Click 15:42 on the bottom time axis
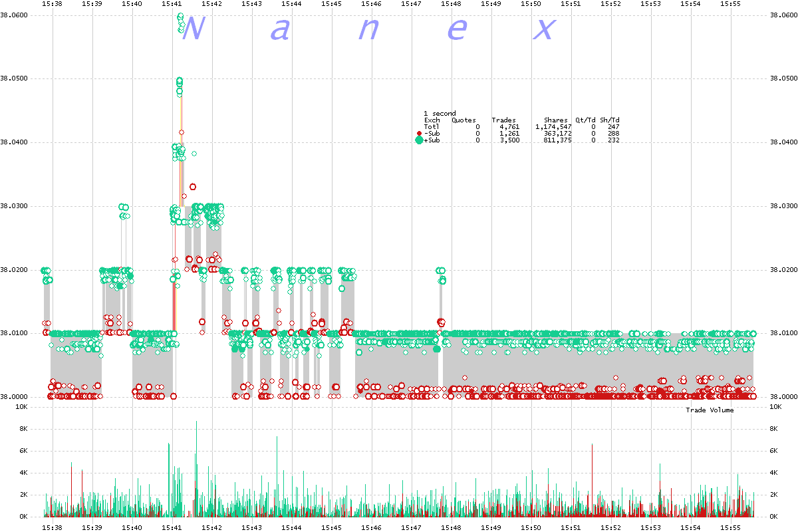 tap(211, 527)
